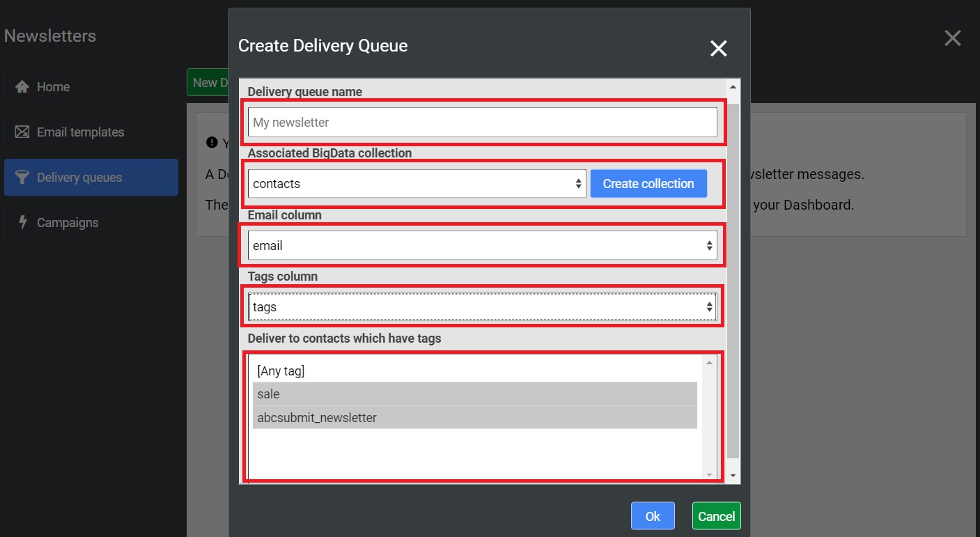Click the Delivery queues funnel icon

click(22, 178)
